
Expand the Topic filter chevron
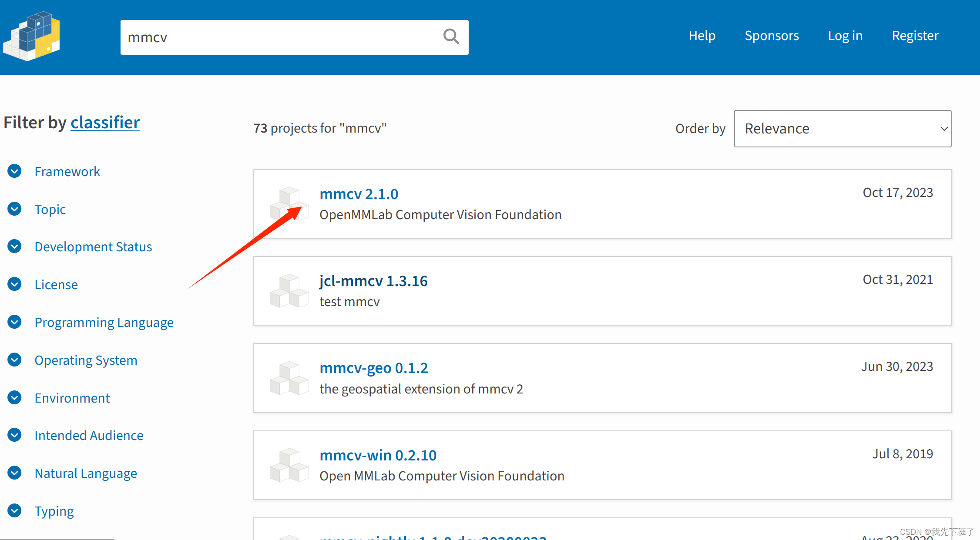(x=15, y=209)
